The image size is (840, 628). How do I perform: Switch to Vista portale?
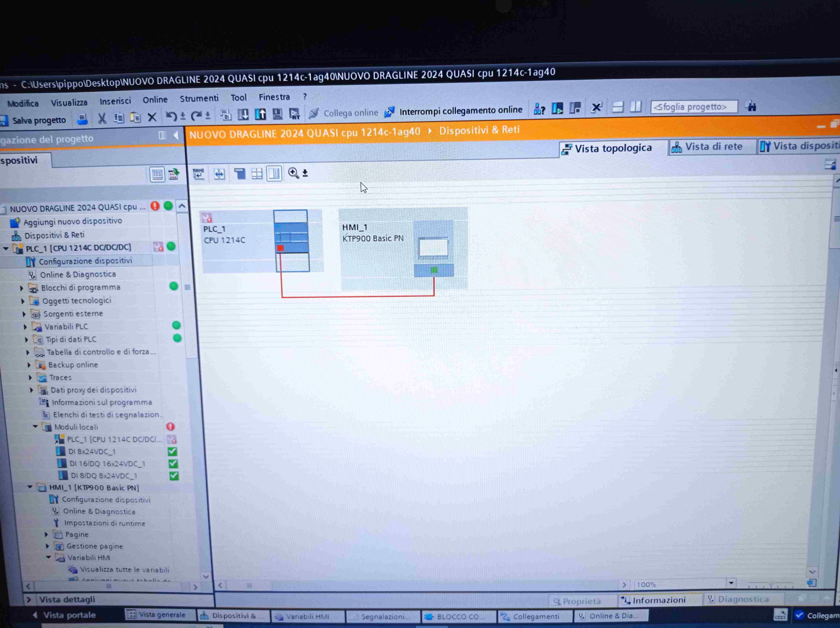click(x=64, y=615)
